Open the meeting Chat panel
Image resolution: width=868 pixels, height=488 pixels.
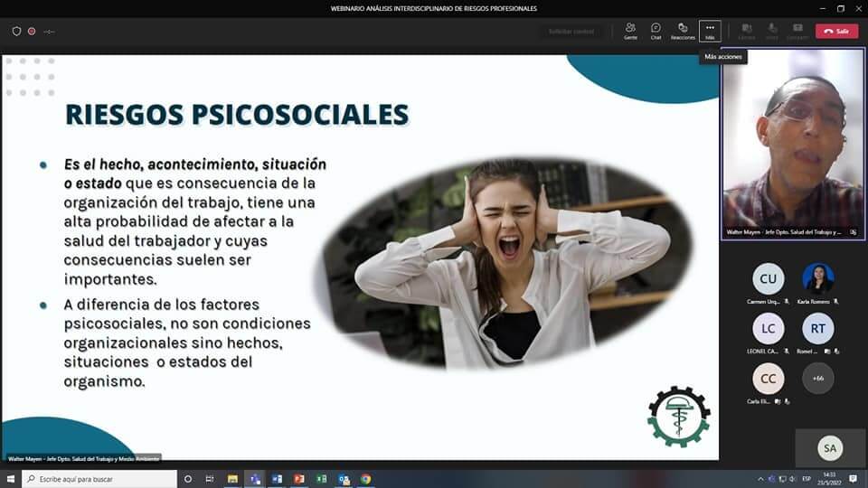point(656,31)
